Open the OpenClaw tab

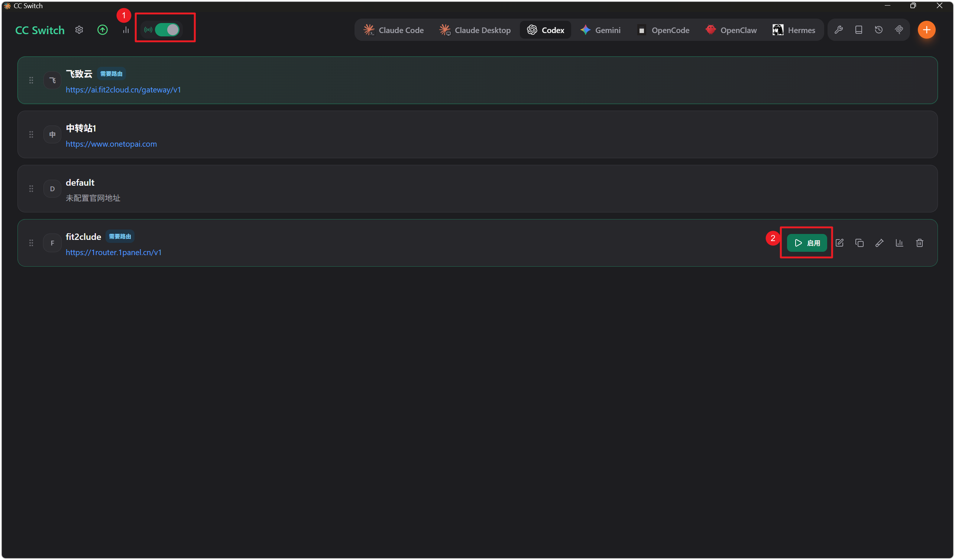coord(731,30)
